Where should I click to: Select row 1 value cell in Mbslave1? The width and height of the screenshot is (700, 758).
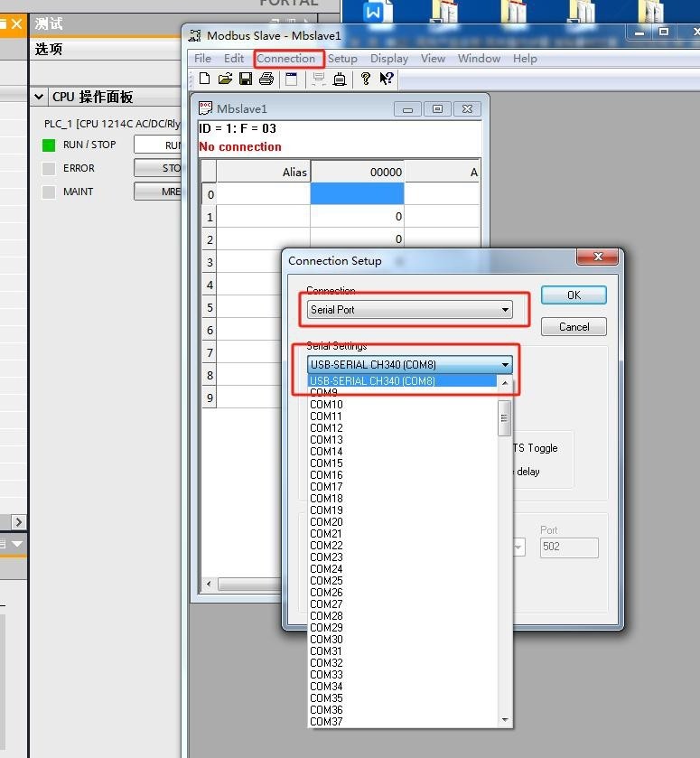click(x=357, y=216)
